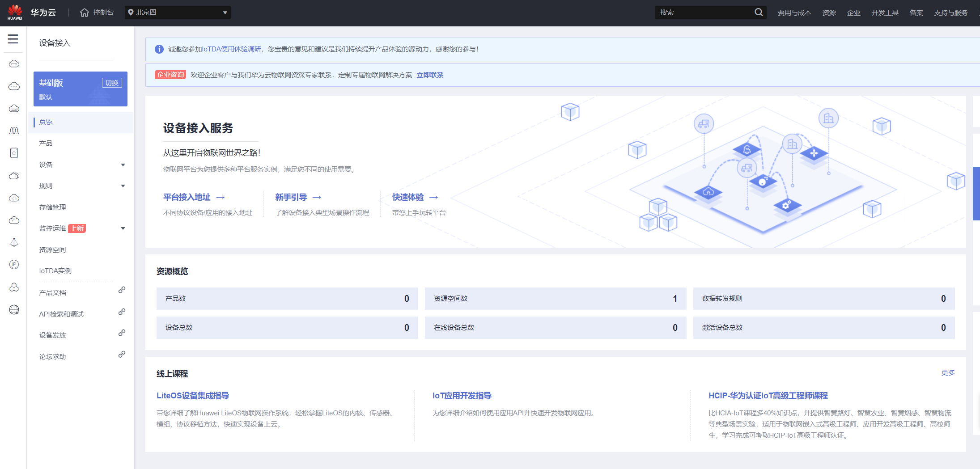
Task: Click the 立即联系 link
Action: pyautogui.click(x=430, y=75)
